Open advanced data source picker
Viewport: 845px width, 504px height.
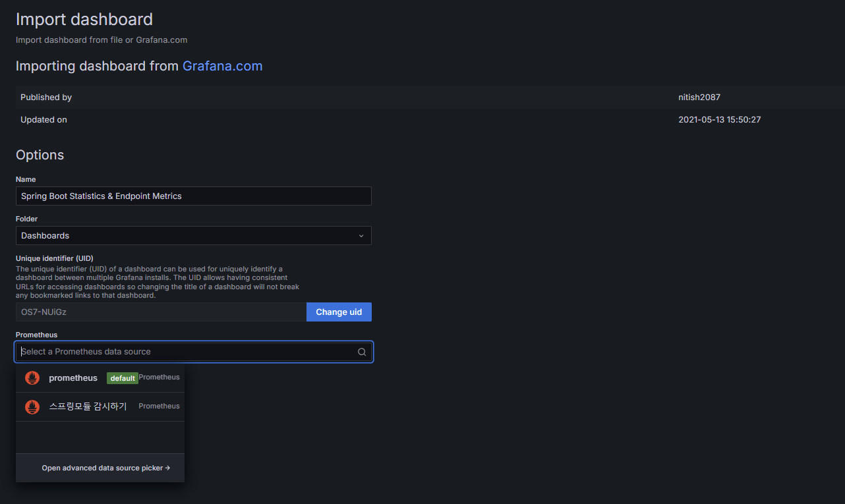click(x=106, y=468)
